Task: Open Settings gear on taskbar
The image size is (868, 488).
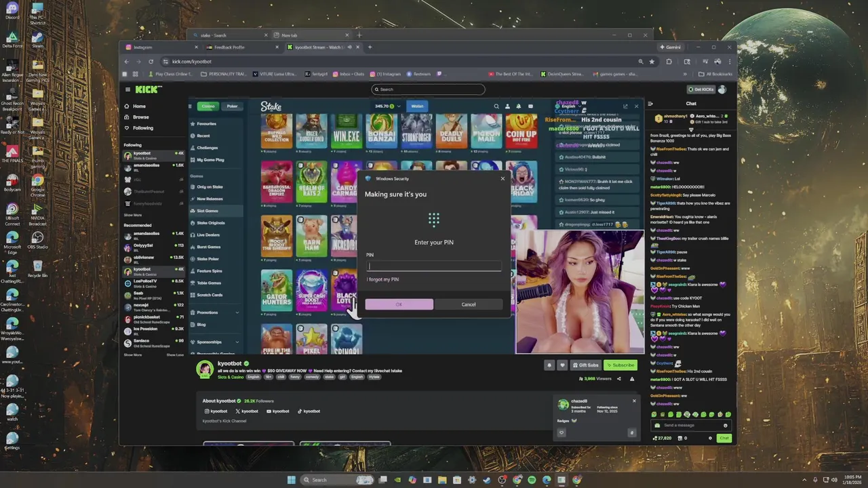Action: 472,480
